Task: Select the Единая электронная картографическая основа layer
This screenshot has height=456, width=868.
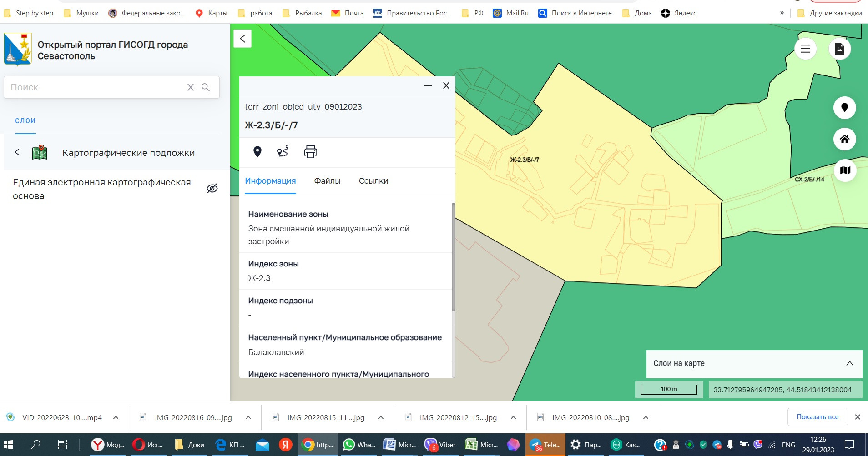Action: click(x=102, y=189)
